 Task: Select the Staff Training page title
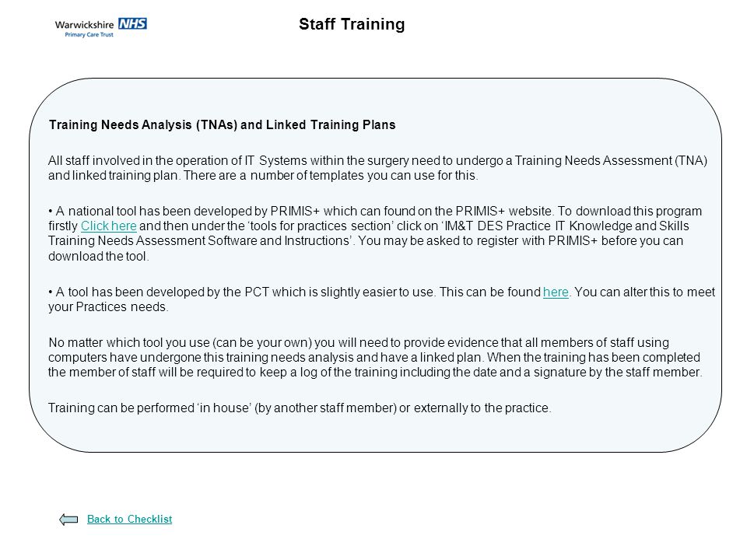click(x=352, y=24)
